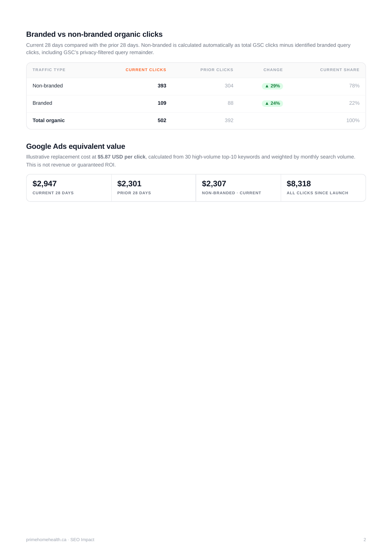Click the $2,307 value card
The width and height of the screenshot is (392, 555).
pyautogui.click(x=238, y=188)
